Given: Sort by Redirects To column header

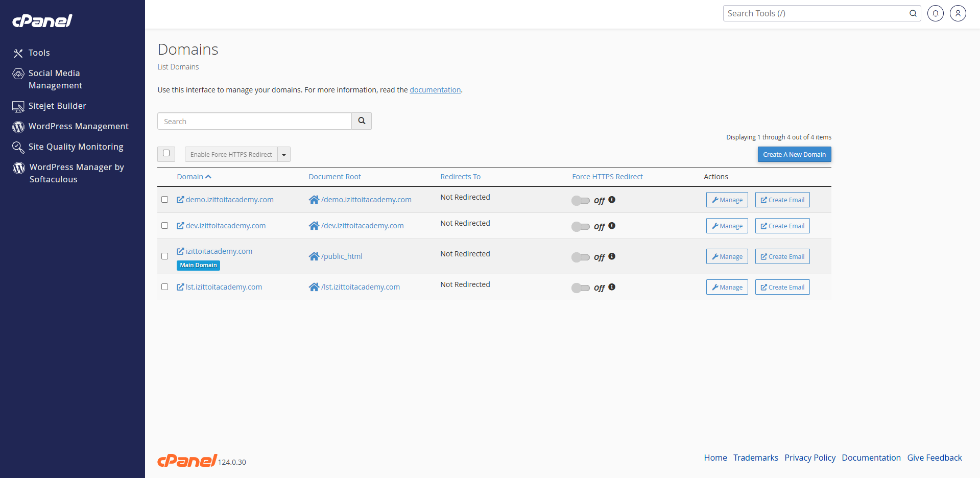Looking at the screenshot, I should (460, 177).
